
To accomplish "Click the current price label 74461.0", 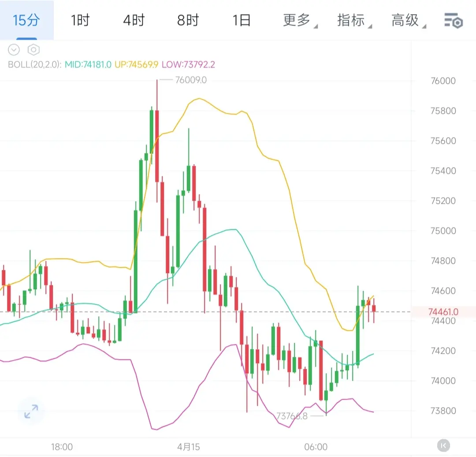I will tap(443, 312).
